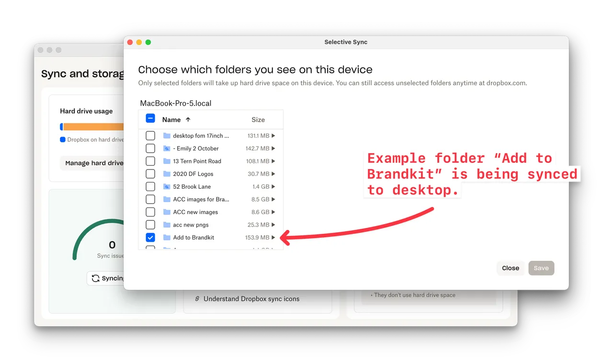Click the folder icon beside Add to Brandkit
The width and height of the screenshot is (613, 364).
pos(167,238)
